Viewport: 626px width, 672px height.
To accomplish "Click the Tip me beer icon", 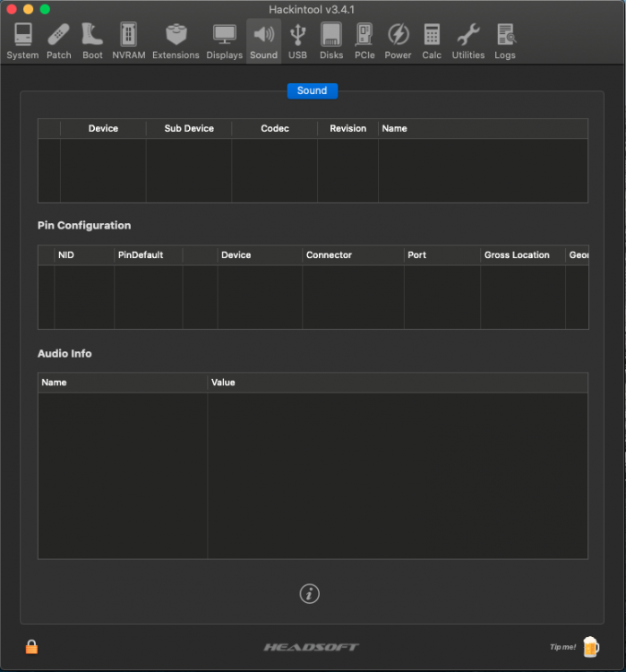I will coord(590,646).
